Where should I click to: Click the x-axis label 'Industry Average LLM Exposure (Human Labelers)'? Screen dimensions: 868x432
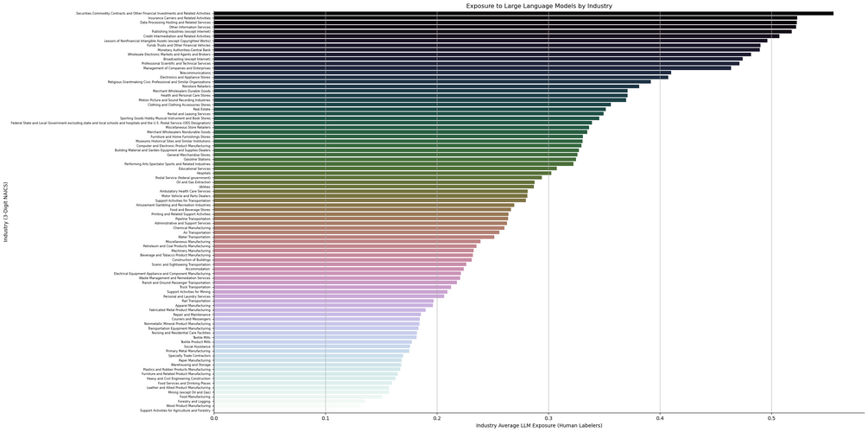pyautogui.click(x=539, y=425)
